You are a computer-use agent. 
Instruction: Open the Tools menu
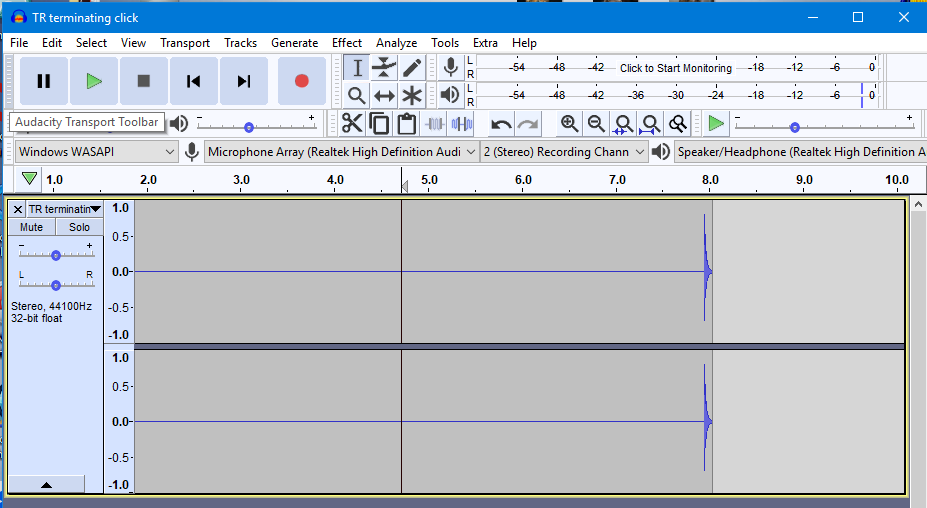(x=445, y=43)
